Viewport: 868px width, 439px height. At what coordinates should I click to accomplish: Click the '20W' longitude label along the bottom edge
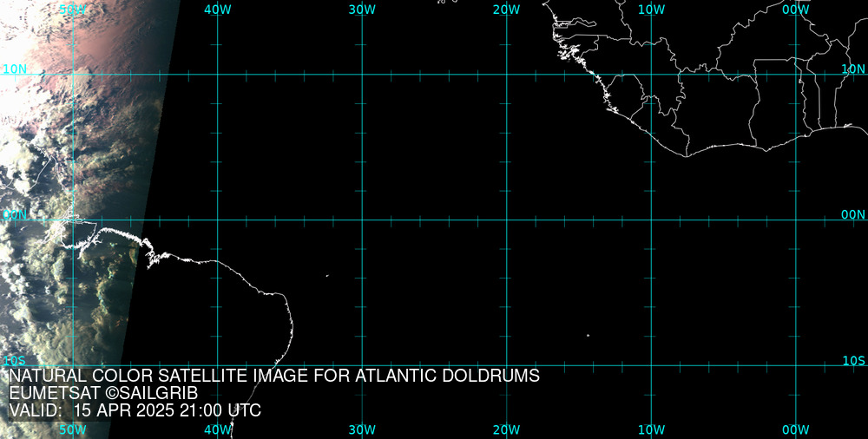[507, 429]
